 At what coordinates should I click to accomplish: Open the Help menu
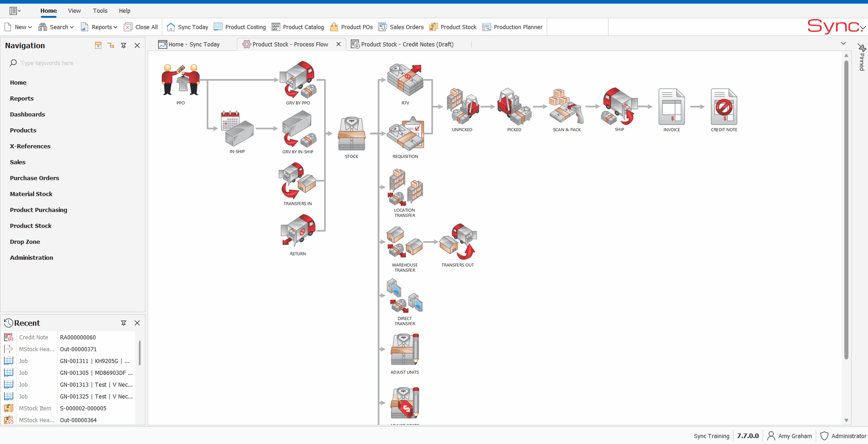125,11
